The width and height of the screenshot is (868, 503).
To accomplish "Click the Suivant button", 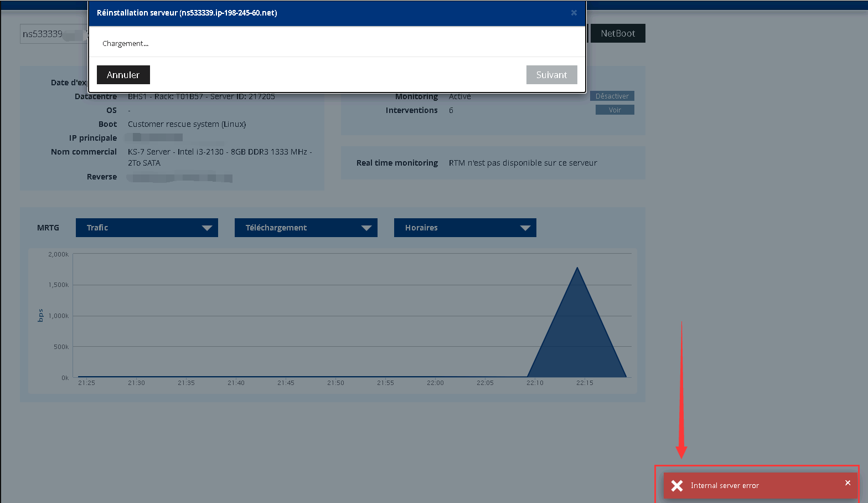I will click(551, 75).
